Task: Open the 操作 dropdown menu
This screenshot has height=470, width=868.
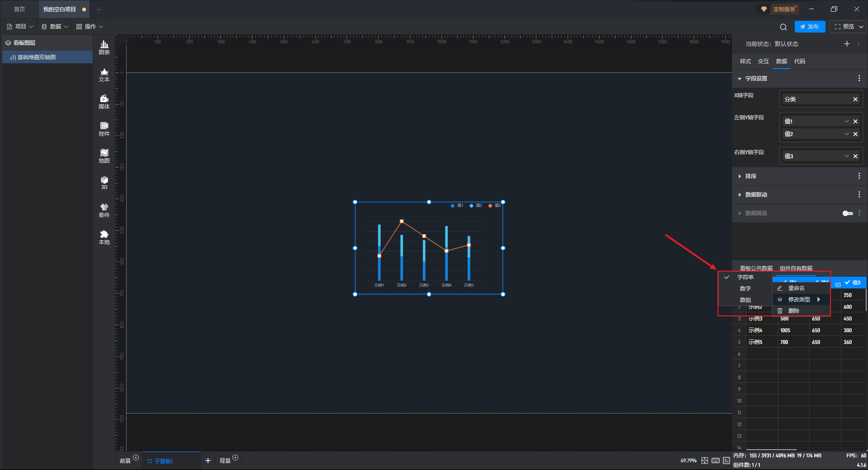Action: 90,27
